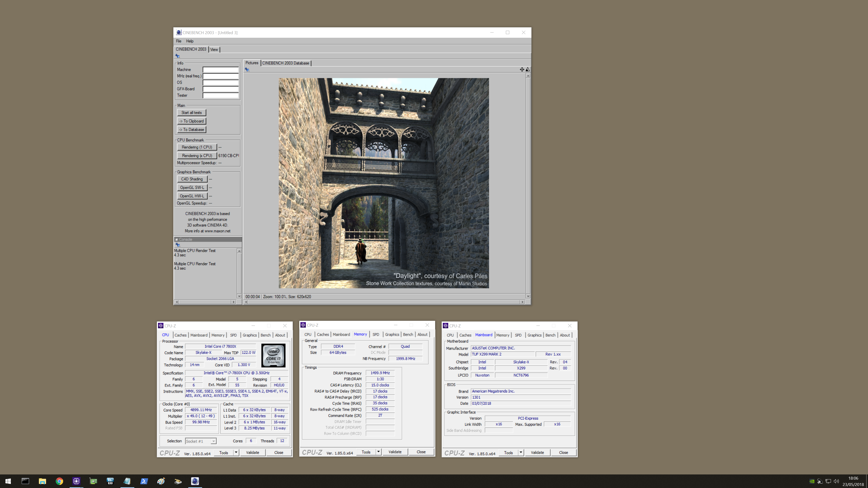Switch to CINEBENCH via its taskbar icon
This screenshot has width=868, height=488.
(195, 481)
